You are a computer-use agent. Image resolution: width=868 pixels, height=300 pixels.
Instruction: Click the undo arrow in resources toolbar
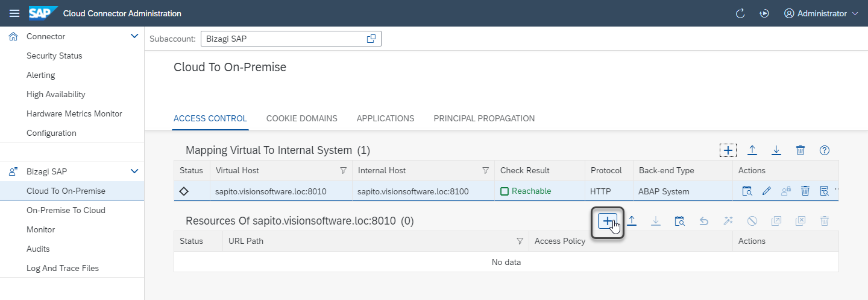(704, 221)
